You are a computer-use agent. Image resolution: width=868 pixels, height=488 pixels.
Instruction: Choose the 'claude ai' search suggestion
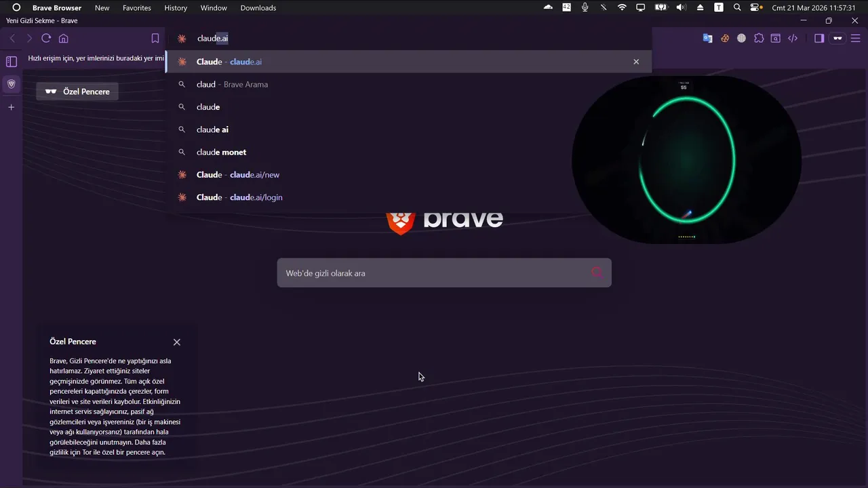point(409,129)
